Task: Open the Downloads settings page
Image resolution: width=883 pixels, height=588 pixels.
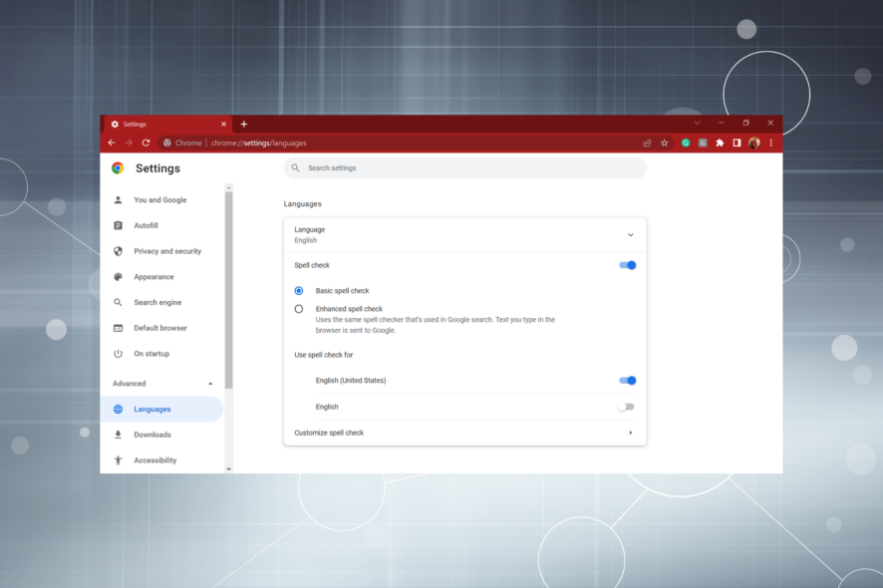Action: [x=152, y=435]
